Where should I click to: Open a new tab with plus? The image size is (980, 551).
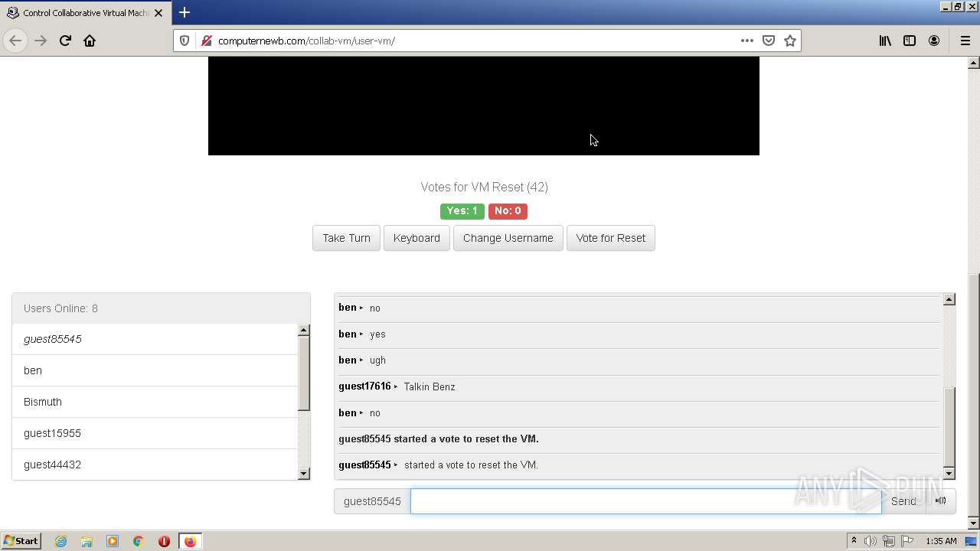click(185, 12)
